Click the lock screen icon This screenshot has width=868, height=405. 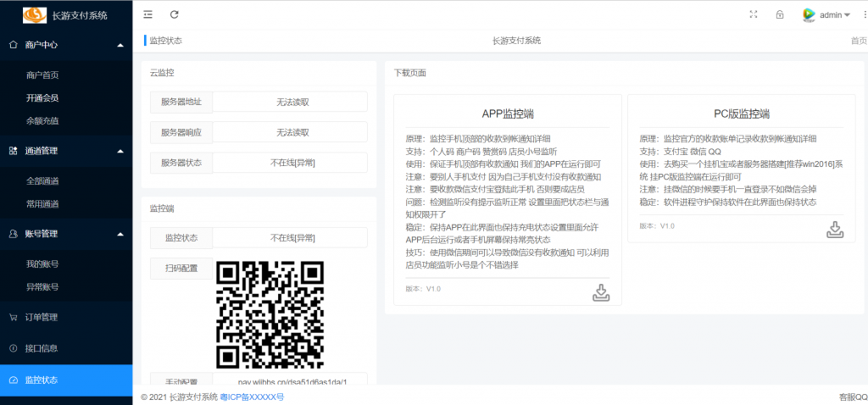(780, 15)
